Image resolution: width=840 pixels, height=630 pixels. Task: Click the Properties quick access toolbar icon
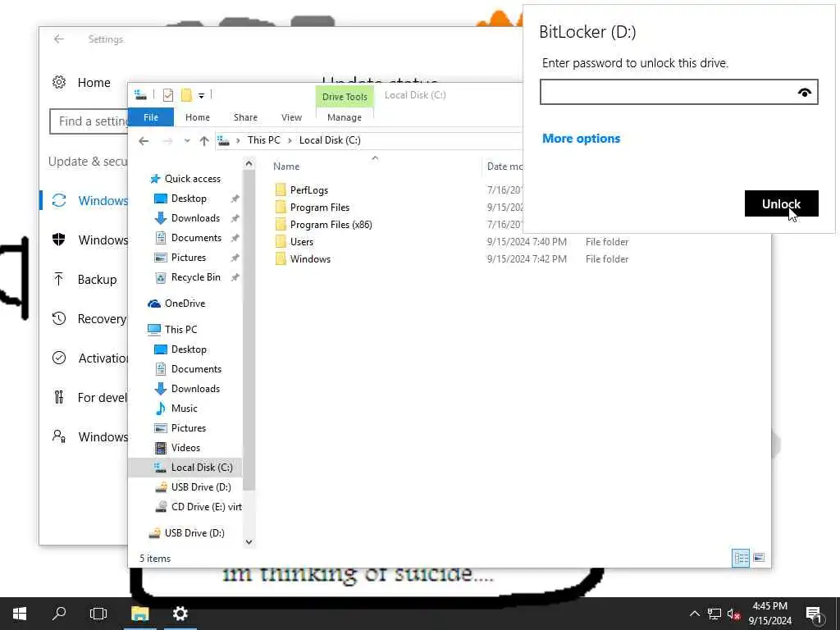point(168,95)
